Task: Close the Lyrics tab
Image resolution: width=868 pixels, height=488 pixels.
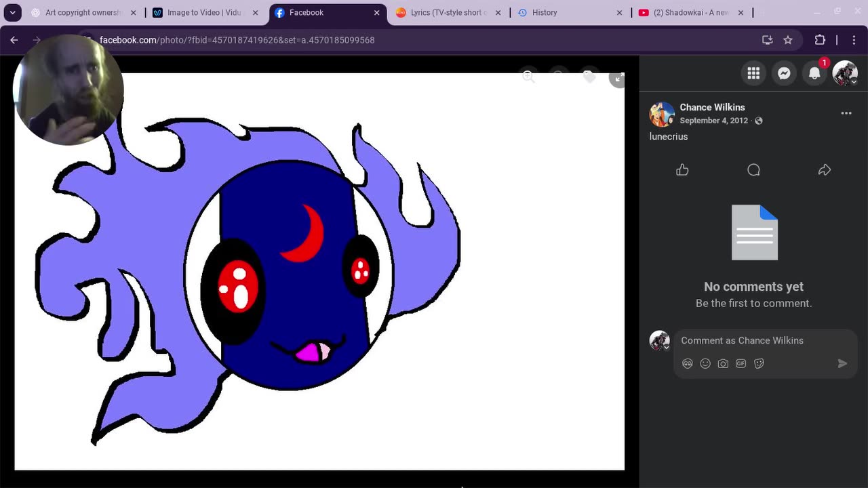Action: pos(498,13)
